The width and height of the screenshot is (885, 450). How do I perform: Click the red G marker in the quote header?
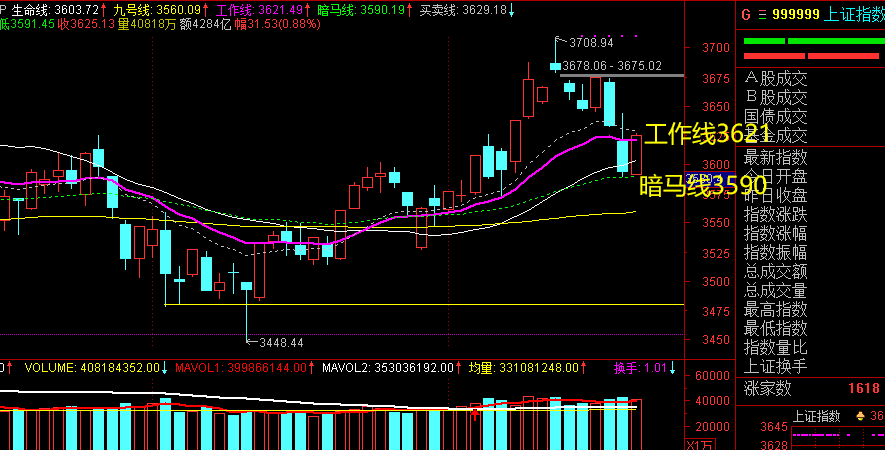coord(746,15)
